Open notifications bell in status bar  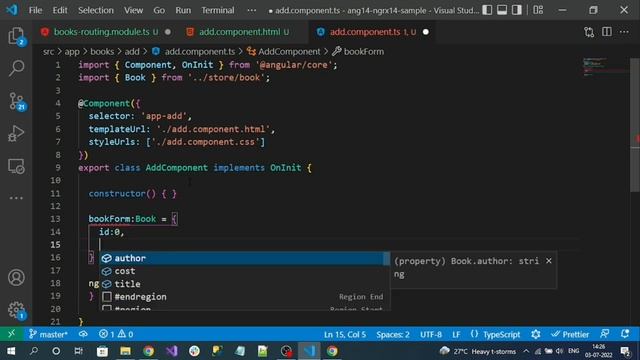click(625, 334)
